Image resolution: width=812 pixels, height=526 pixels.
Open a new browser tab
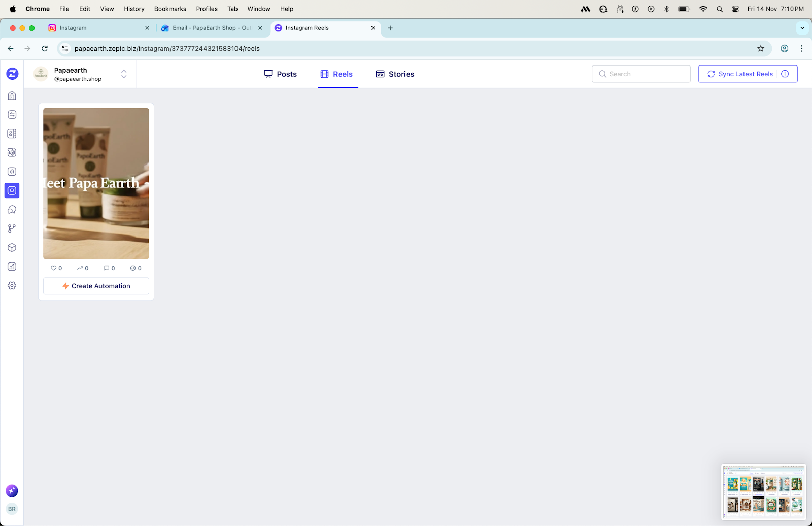point(390,28)
